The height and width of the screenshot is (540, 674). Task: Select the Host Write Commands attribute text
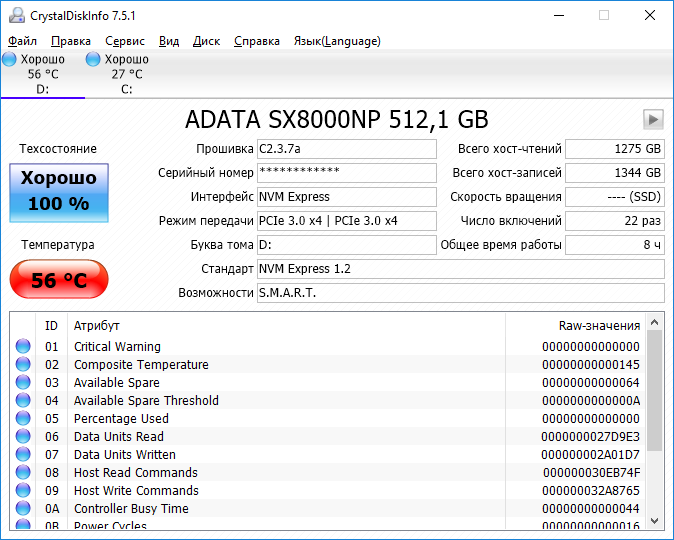coord(136,491)
